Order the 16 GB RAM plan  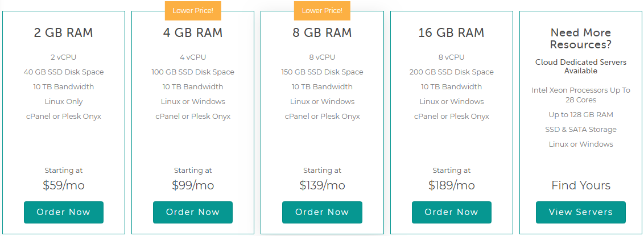(x=451, y=212)
